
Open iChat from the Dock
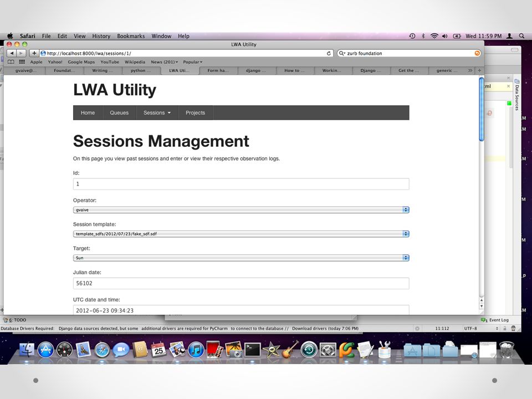pos(121,350)
